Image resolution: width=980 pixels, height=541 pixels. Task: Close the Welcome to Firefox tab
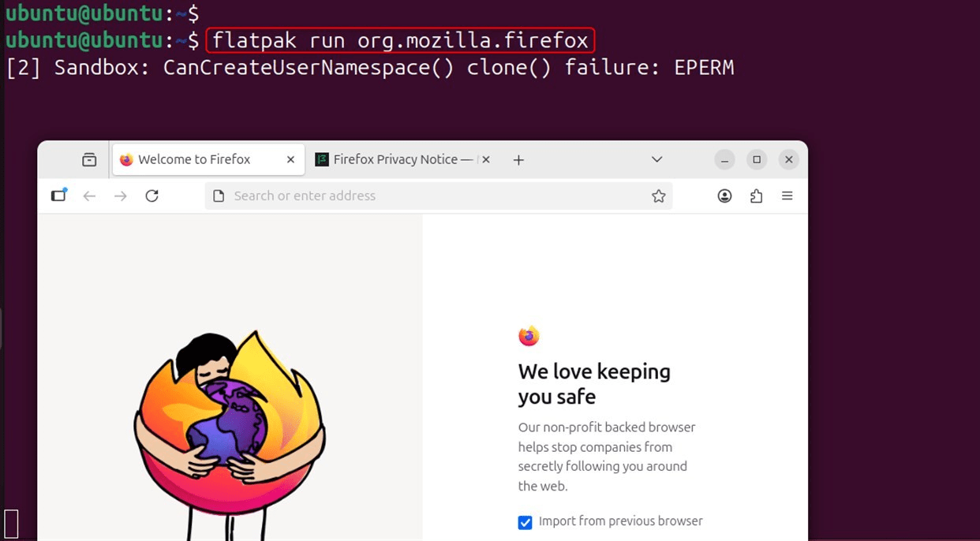[x=290, y=159]
